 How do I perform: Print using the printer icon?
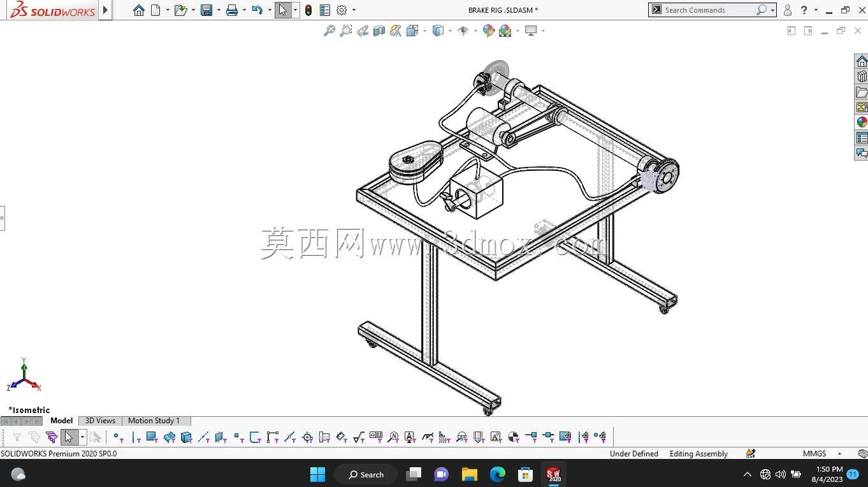pos(232,10)
